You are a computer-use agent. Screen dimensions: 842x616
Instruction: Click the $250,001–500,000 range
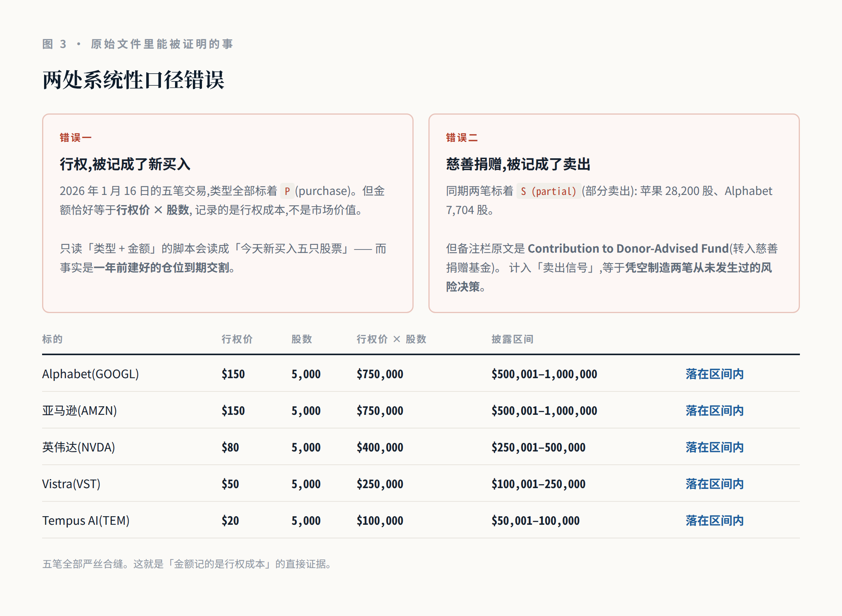538,447
